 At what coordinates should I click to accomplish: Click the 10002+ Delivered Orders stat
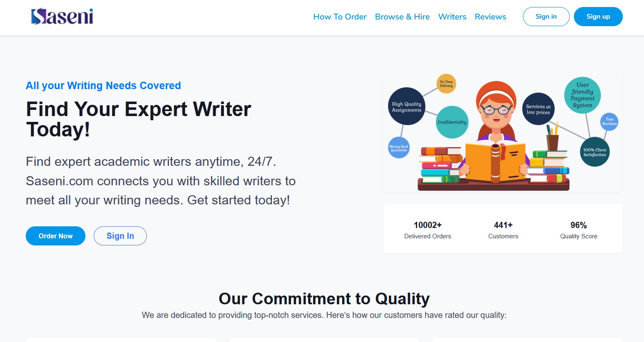428,230
